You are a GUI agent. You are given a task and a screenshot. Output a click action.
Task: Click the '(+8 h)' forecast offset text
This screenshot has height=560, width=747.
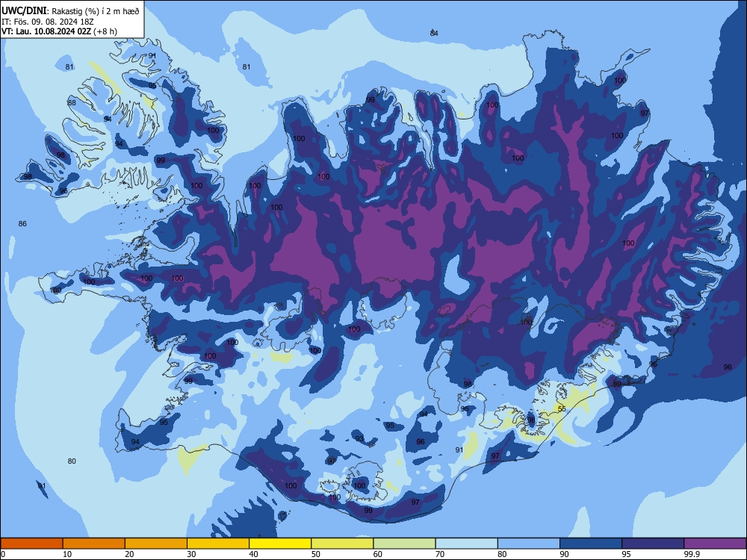tap(105, 31)
